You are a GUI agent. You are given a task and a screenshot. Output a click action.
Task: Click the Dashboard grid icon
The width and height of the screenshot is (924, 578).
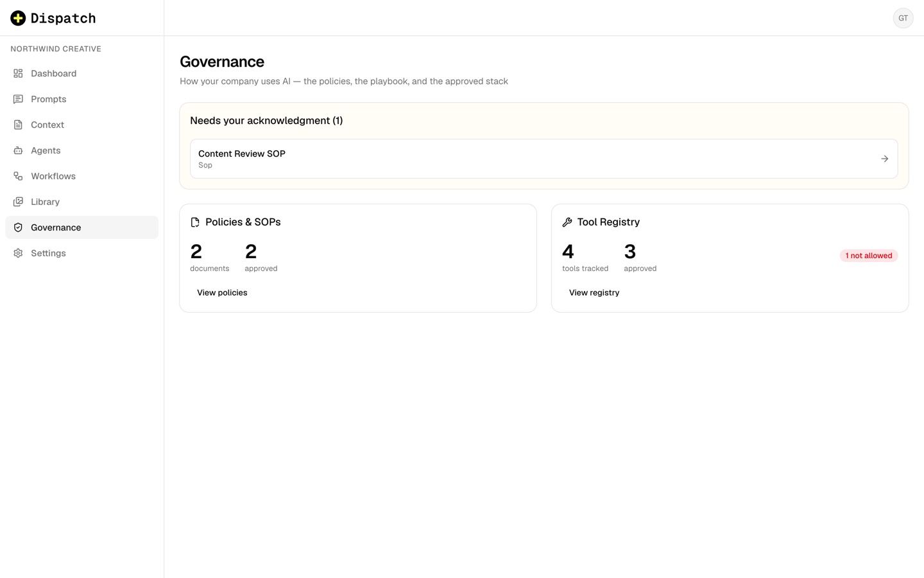point(18,73)
